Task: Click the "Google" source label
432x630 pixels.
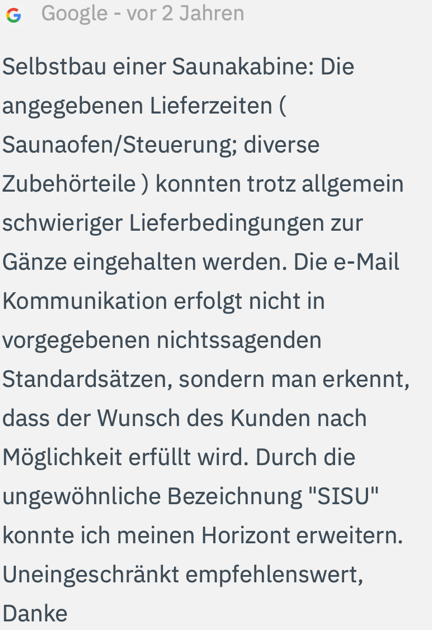Action: point(74,13)
